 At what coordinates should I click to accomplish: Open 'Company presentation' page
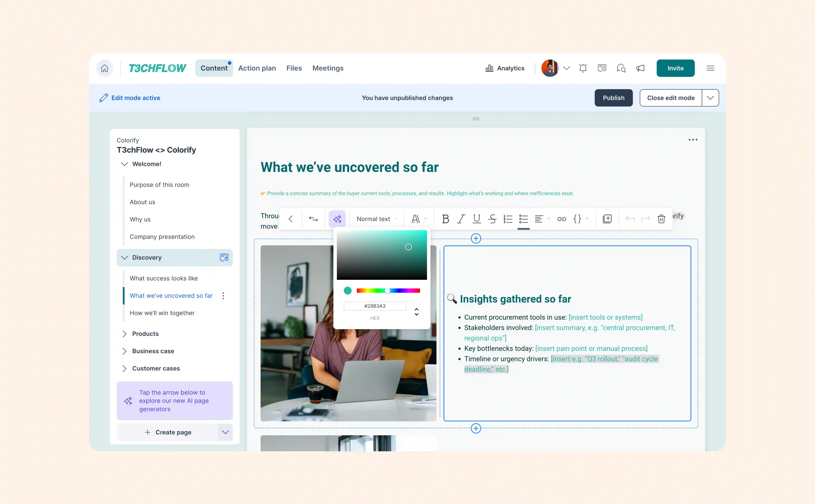click(x=162, y=237)
